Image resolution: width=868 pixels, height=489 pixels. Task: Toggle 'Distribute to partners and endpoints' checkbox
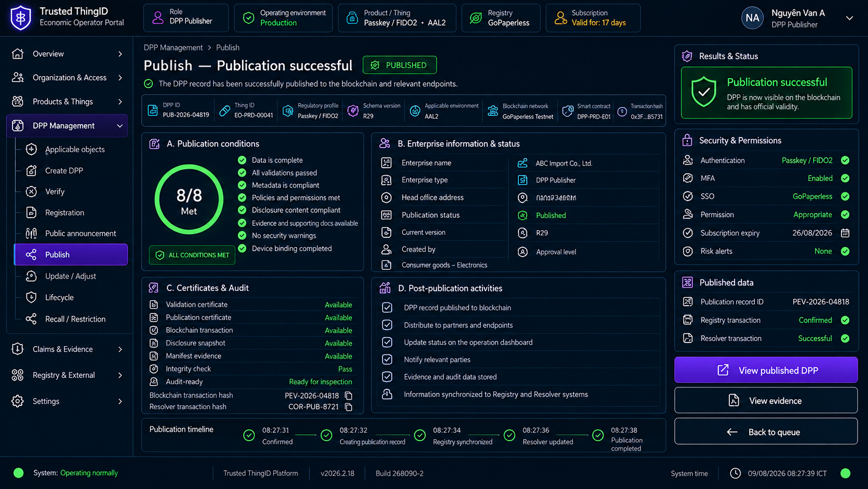[387, 325]
